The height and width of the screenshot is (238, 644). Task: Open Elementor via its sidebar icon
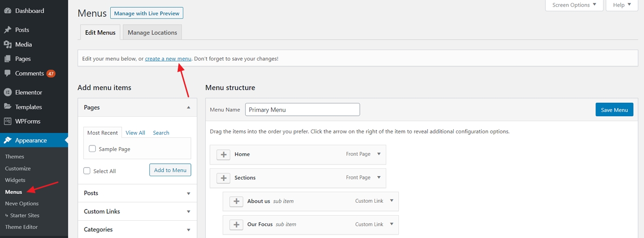[7, 93]
